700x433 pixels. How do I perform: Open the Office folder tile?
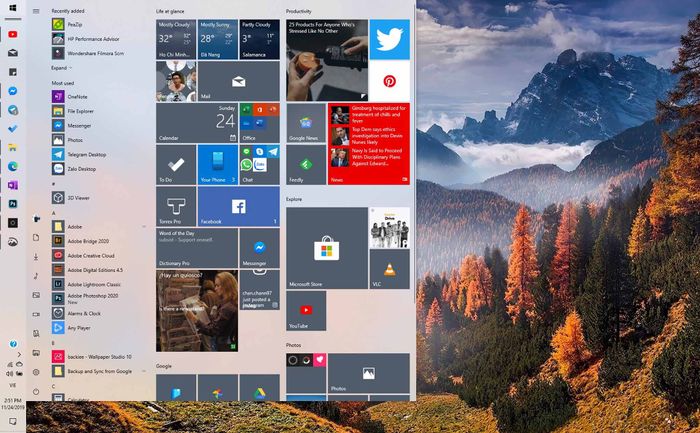[259, 123]
